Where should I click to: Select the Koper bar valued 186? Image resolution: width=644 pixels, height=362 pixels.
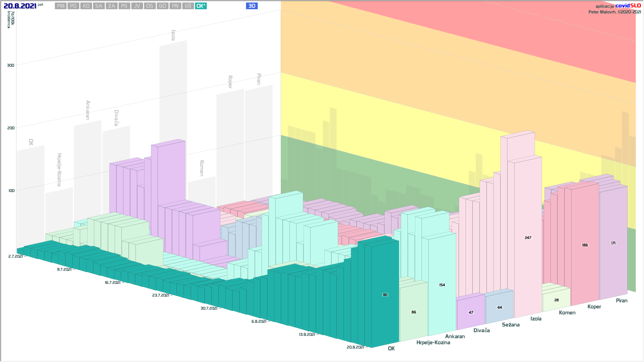(x=585, y=245)
